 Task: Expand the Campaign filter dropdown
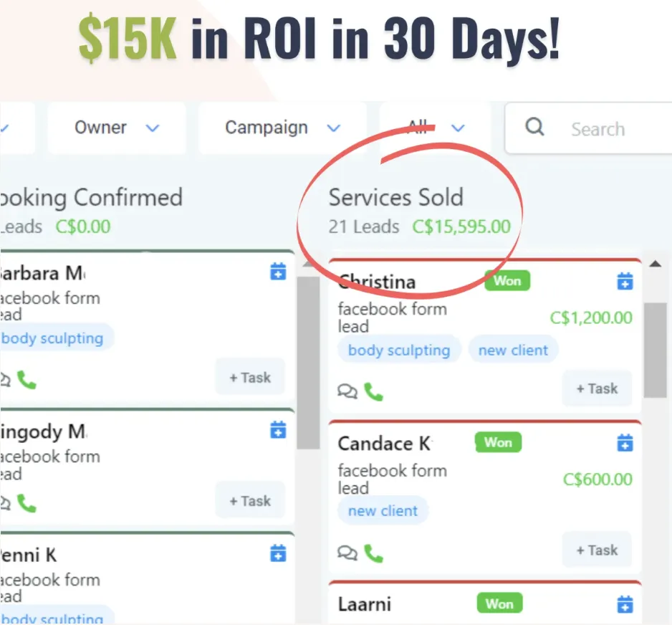282,128
